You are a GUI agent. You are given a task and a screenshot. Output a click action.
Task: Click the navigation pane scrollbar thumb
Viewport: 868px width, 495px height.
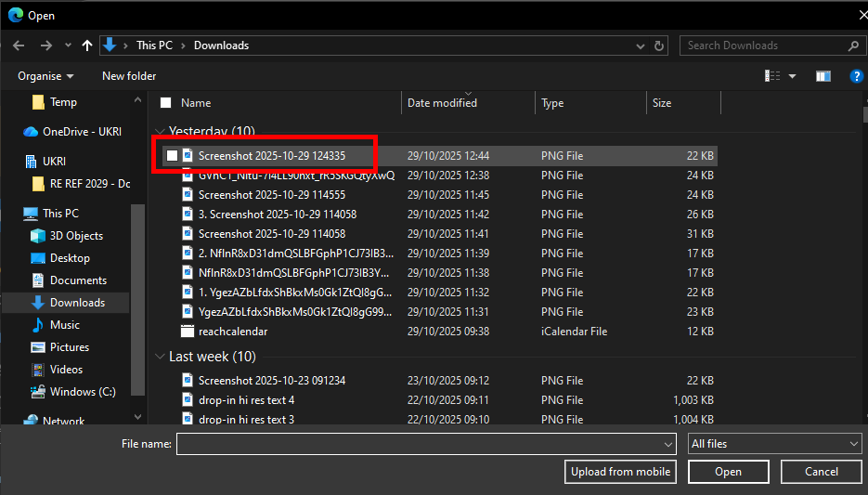tap(137, 299)
